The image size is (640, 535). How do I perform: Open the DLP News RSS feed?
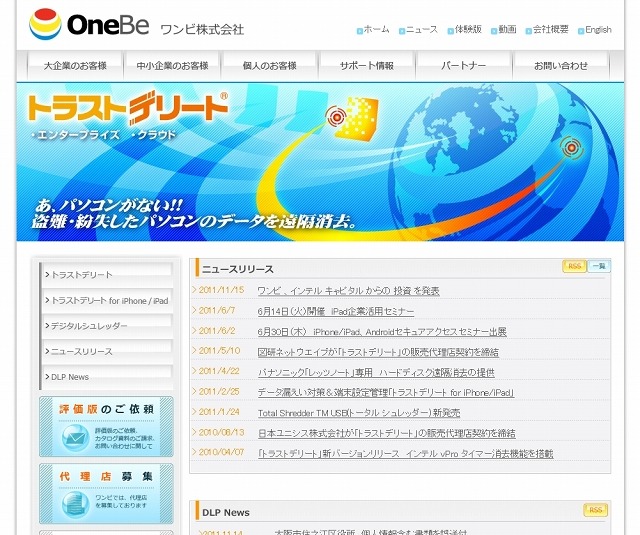click(x=596, y=510)
